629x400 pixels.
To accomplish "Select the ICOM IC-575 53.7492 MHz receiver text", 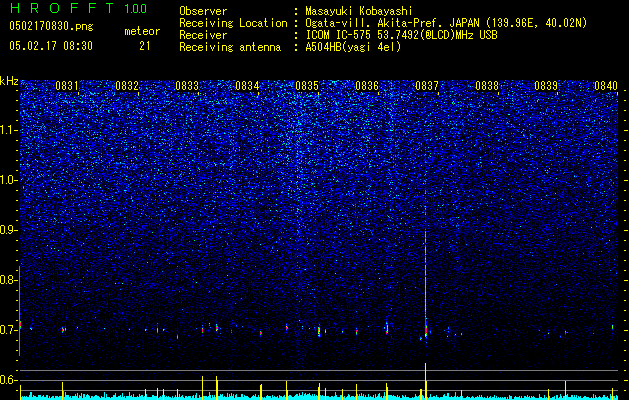I will [x=401, y=35].
